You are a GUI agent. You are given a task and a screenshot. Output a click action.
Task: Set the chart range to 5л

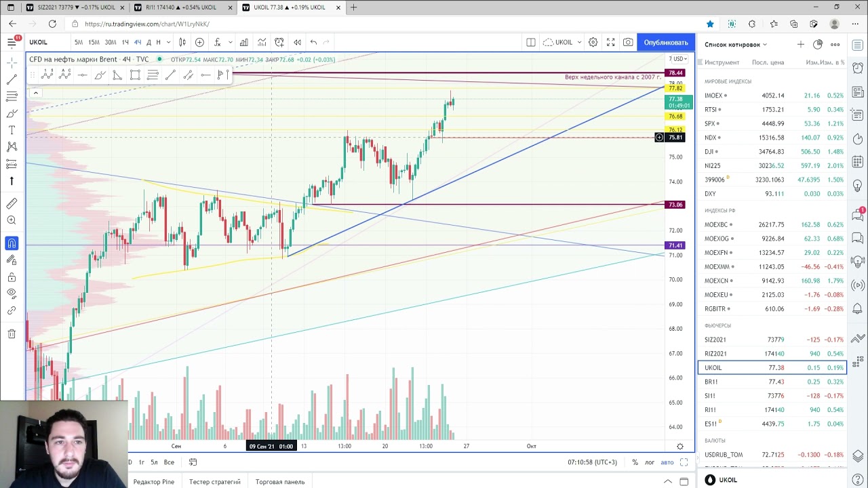[x=154, y=462]
